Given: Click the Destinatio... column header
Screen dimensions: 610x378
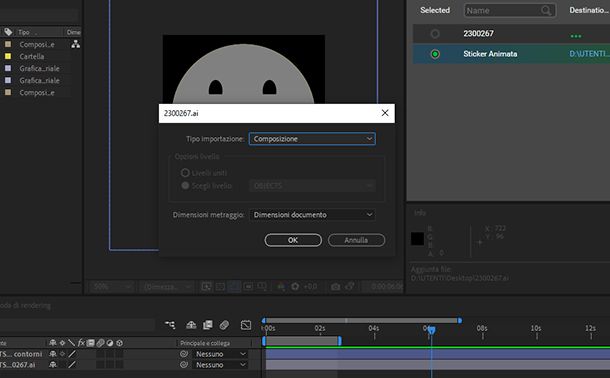Looking at the screenshot, I should click(589, 10).
